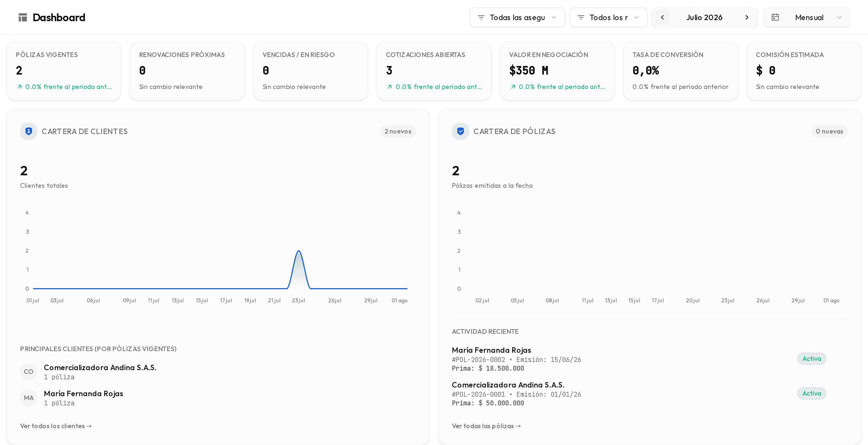Viewport: 868px width, 445px height.
Task: Click the #POL-2026-0002 policy number
Action: point(478,359)
